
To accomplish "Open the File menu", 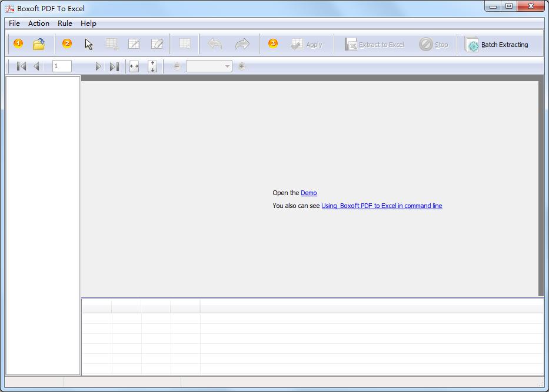I will pos(14,24).
